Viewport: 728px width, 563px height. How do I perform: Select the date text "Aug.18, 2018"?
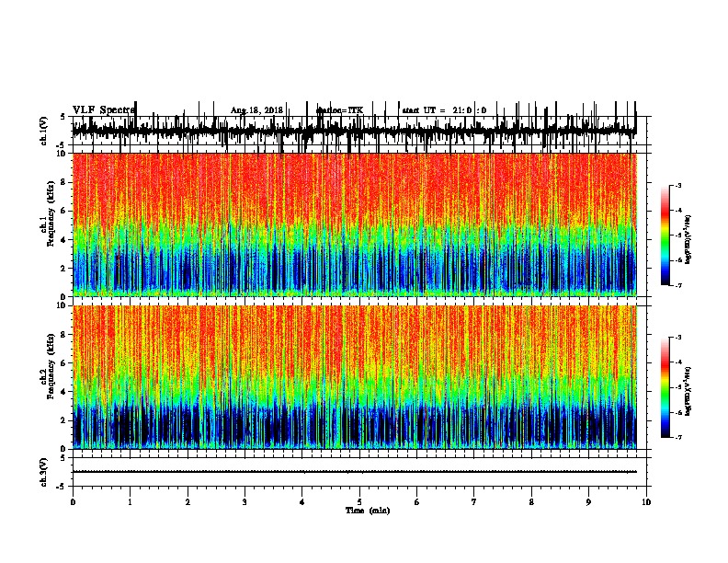[256, 110]
